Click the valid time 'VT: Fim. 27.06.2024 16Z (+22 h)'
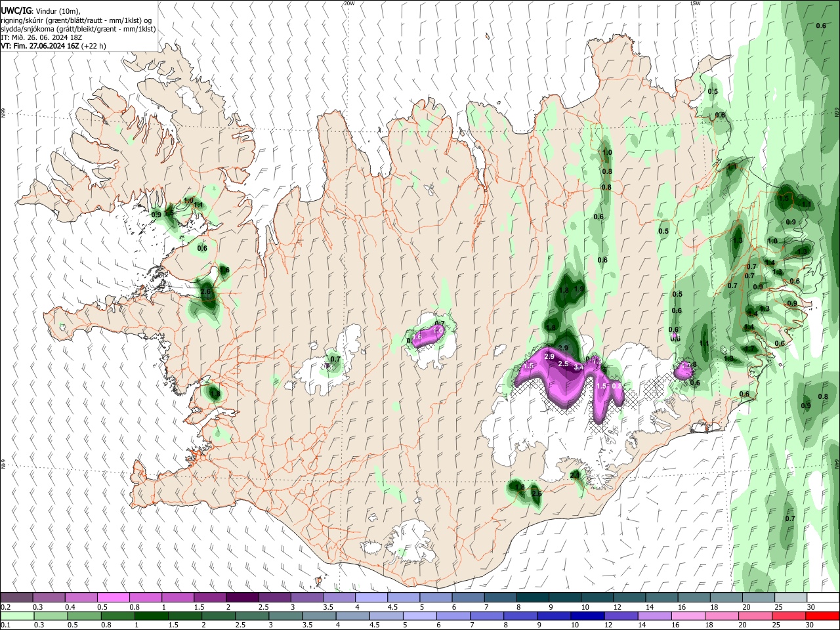 coord(53,46)
